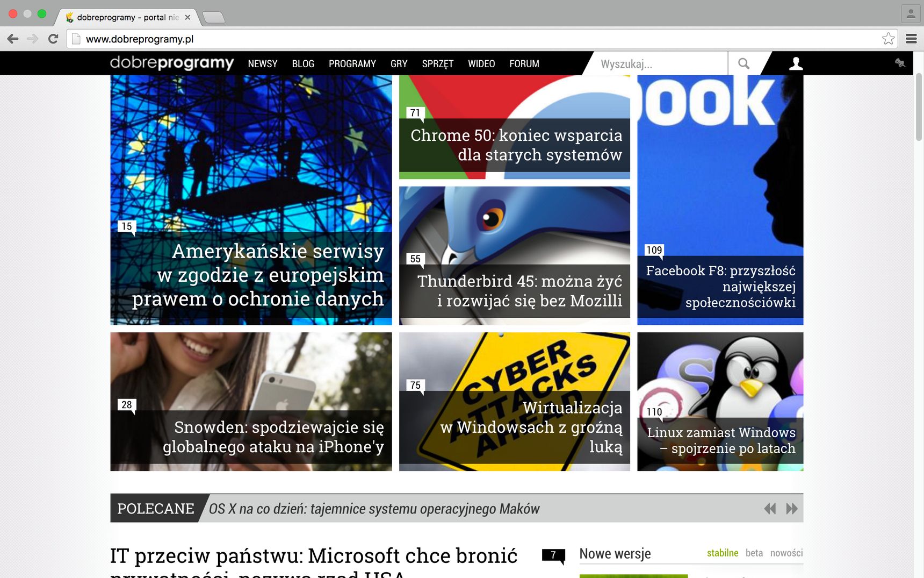Focus the Wyszukaj search field
This screenshot has width=924, height=578.
[x=661, y=63]
